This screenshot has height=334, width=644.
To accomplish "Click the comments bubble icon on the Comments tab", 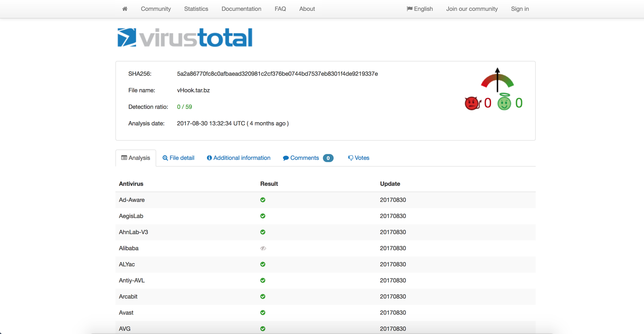I will (x=285, y=158).
